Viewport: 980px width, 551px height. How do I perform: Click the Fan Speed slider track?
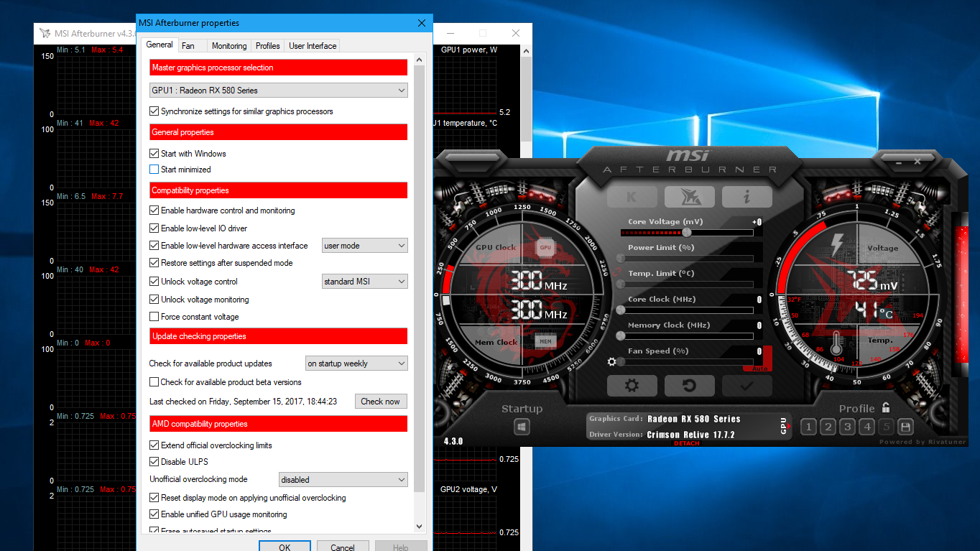tap(686, 362)
